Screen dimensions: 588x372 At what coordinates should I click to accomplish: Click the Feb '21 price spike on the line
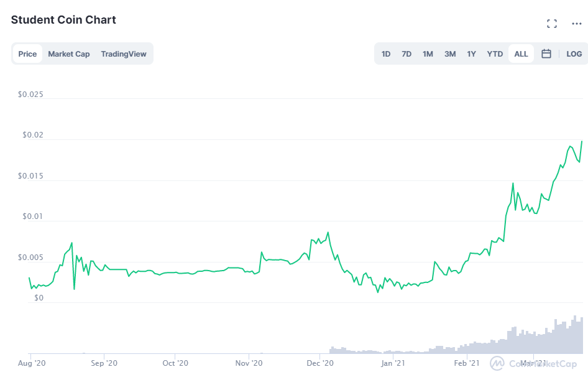513,183
